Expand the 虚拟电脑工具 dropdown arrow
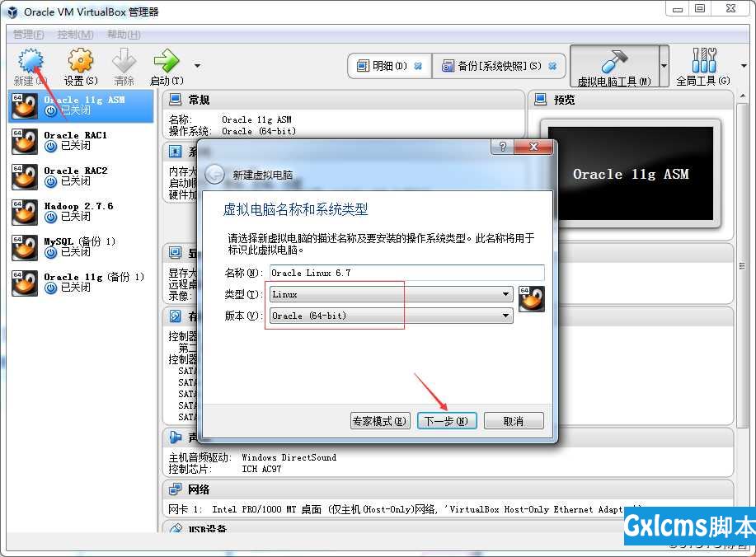Image resolution: width=756 pixels, height=557 pixels. click(x=664, y=66)
